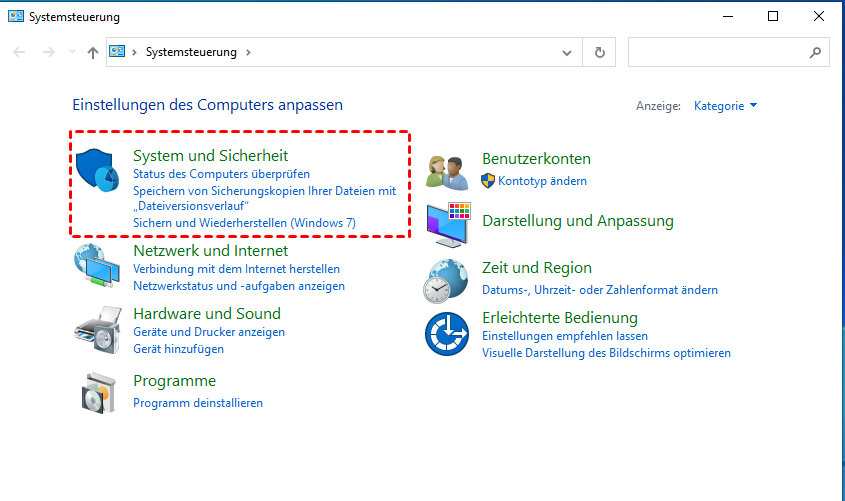Screen dimensions: 845x501
Task: Click Geräte und Drucker anzeigen
Action: pyautogui.click(x=209, y=332)
